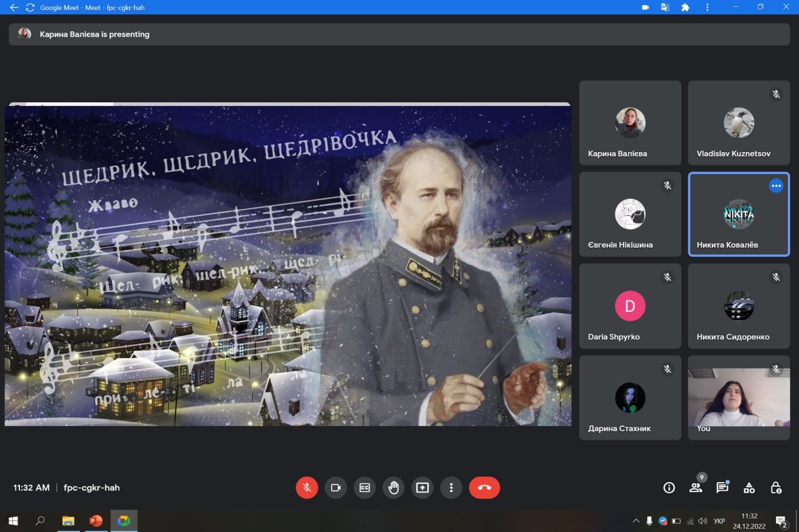Turn on closed captions
799x532 pixels.
click(365, 488)
